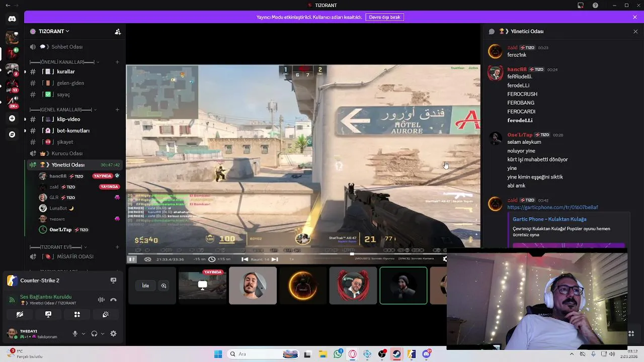
Task: Open File Explorer from the taskbar
Action: point(323,354)
